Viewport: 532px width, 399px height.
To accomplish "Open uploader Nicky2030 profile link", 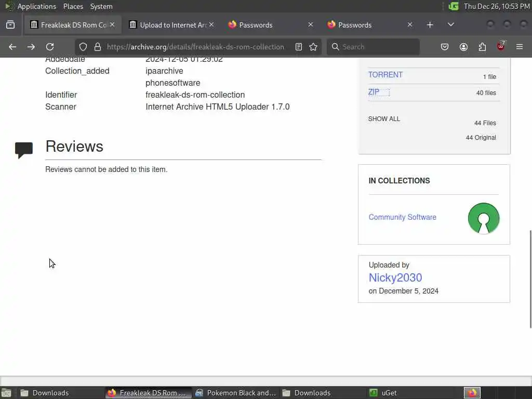I will [x=395, y=277].
